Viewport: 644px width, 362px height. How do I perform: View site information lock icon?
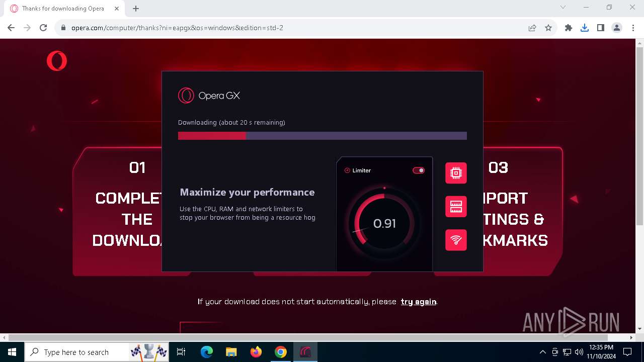pyautogui.click(x=63, y=28)
